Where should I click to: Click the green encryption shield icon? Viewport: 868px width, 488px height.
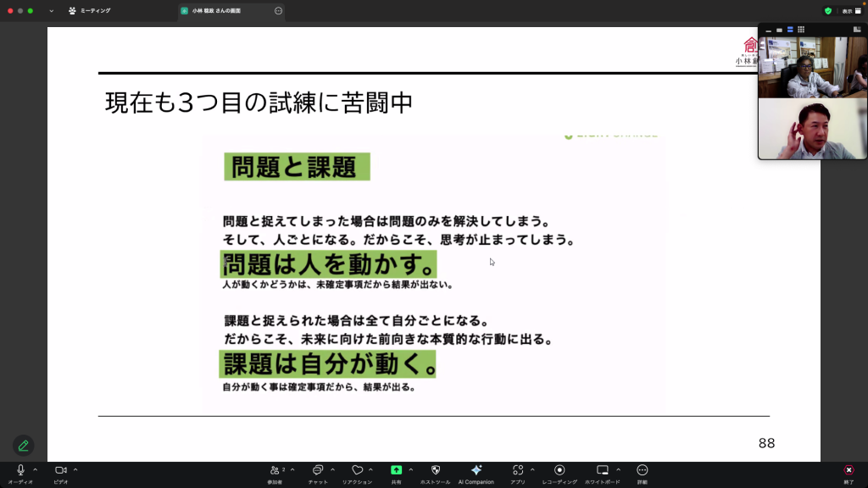pyautogui.click(x=828, y=11)
